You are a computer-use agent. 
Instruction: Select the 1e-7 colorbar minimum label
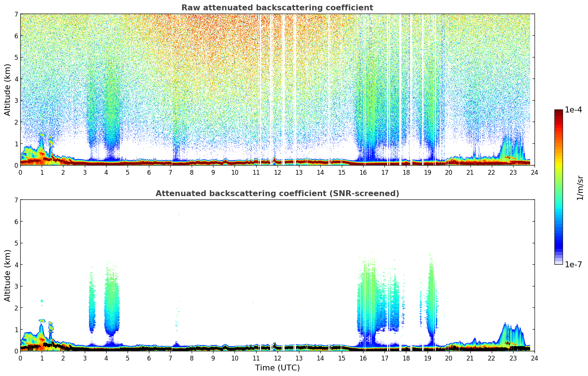573,264
